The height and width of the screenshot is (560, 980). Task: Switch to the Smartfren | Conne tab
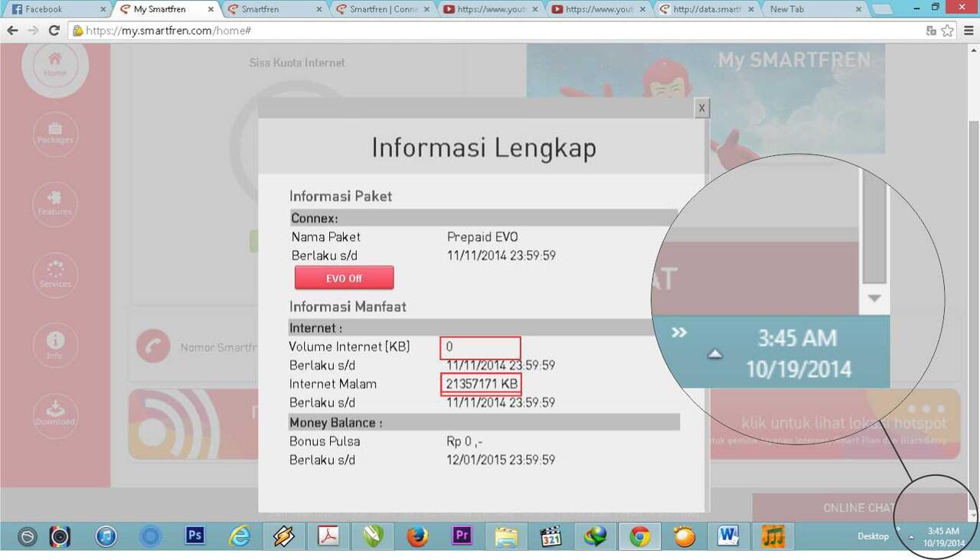coord(383,9)
